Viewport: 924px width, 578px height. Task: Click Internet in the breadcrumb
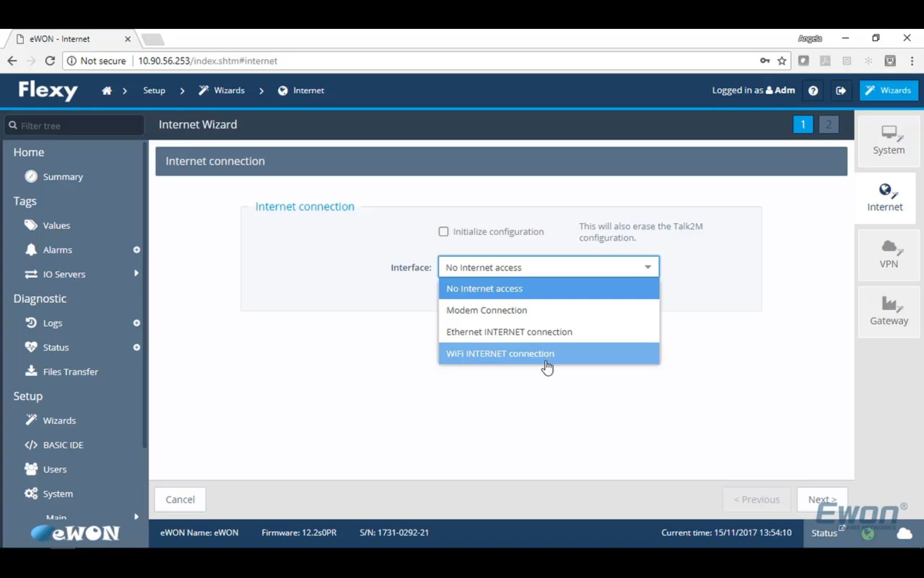[x=301, y=91]
